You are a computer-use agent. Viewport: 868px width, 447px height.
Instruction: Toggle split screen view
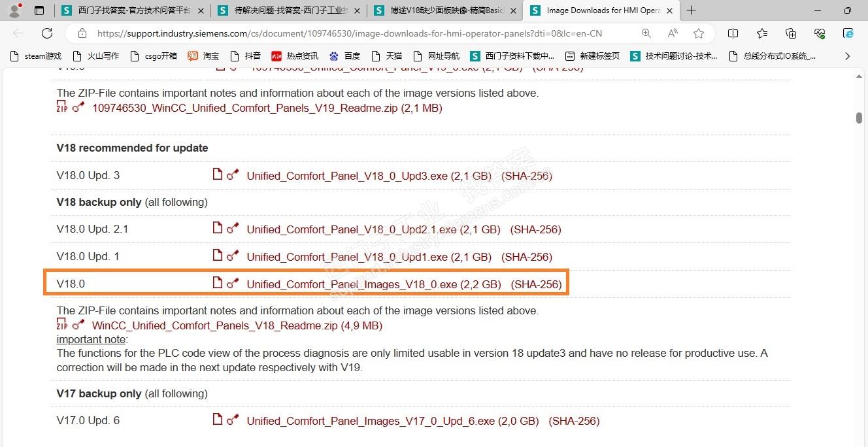coord(733,33)
